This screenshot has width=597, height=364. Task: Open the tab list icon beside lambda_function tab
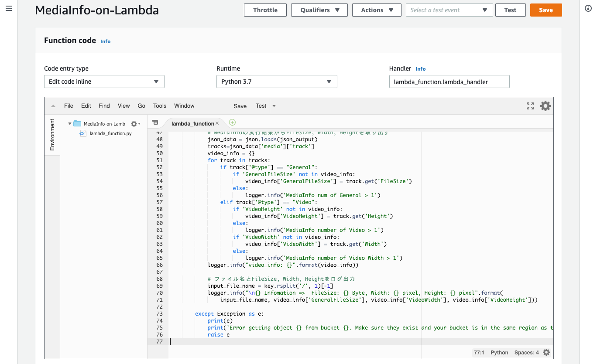point(155,122)
